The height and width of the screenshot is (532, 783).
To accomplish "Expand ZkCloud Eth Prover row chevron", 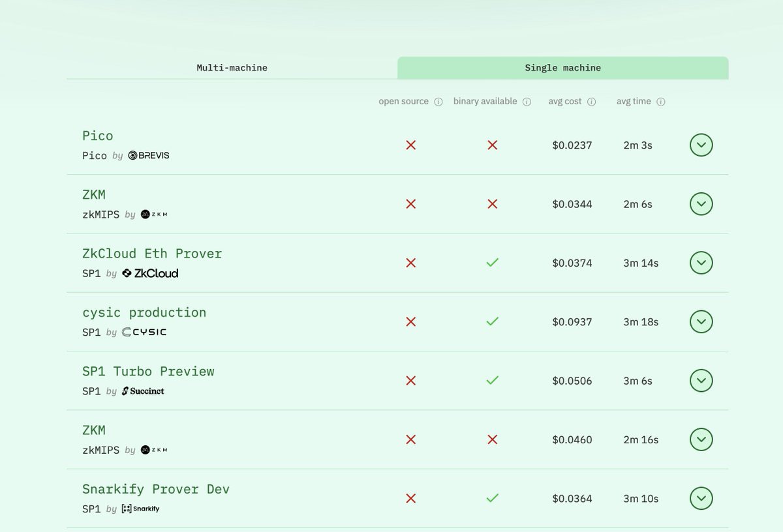I will click(701, 263).
